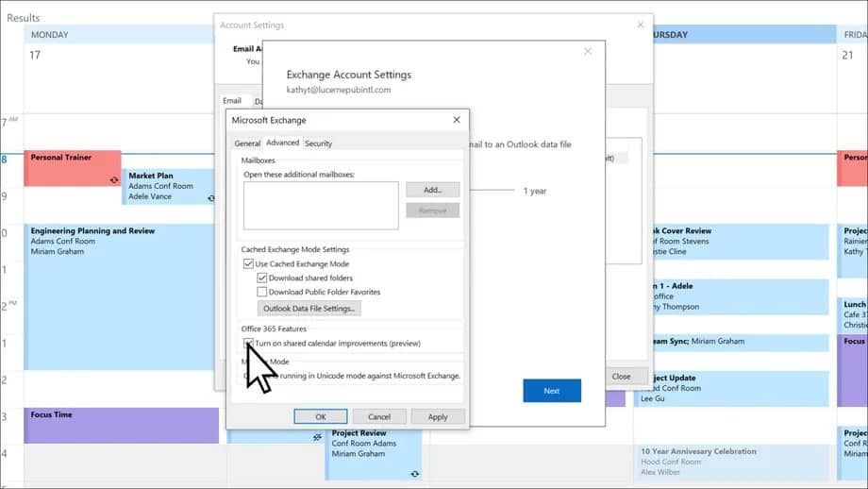Switch to the General tab
Viewport: 868px width, 489px height.
point(247,143)
